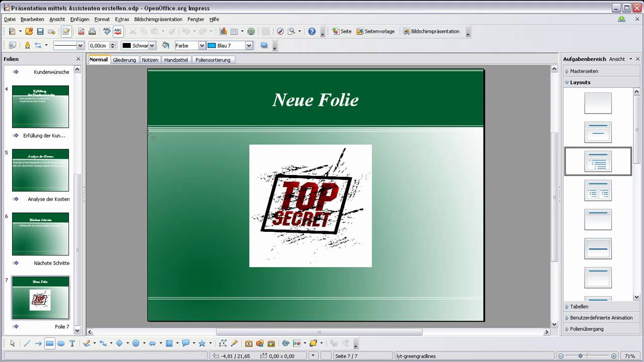
Task: Open the area style Farbe dropdown
Action: click(x=202, y=45)
